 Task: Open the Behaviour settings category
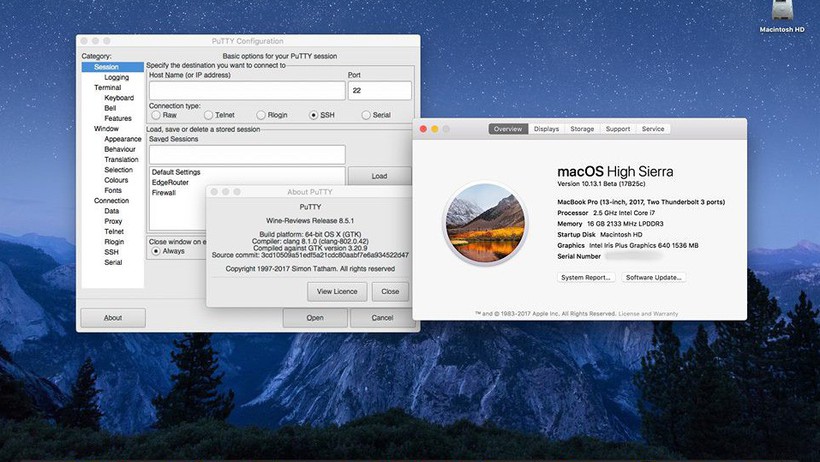[x=120, y=149]
